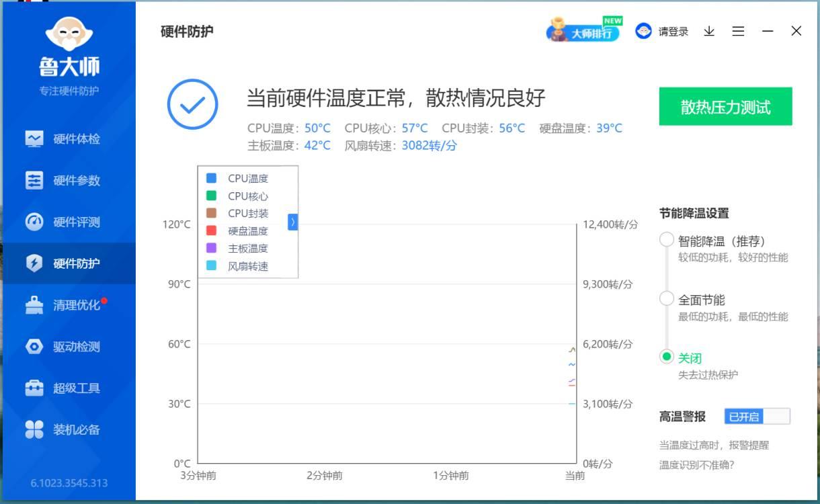Image resolution: width=820 pixels, height=504 pixels.
Task: Click the green CPU核心 color swatch in legend
Action: click(x=210, y=196)
